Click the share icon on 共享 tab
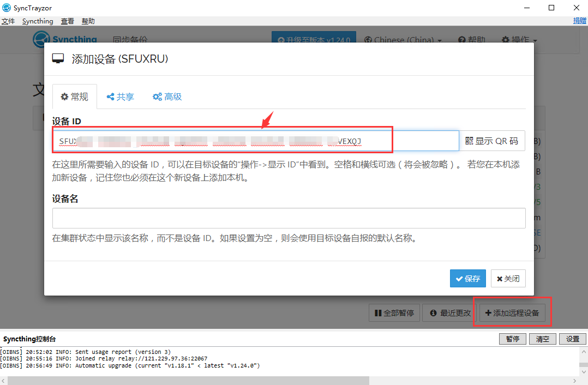The width and height of the screenshot is (588, 385). [110, 97]
